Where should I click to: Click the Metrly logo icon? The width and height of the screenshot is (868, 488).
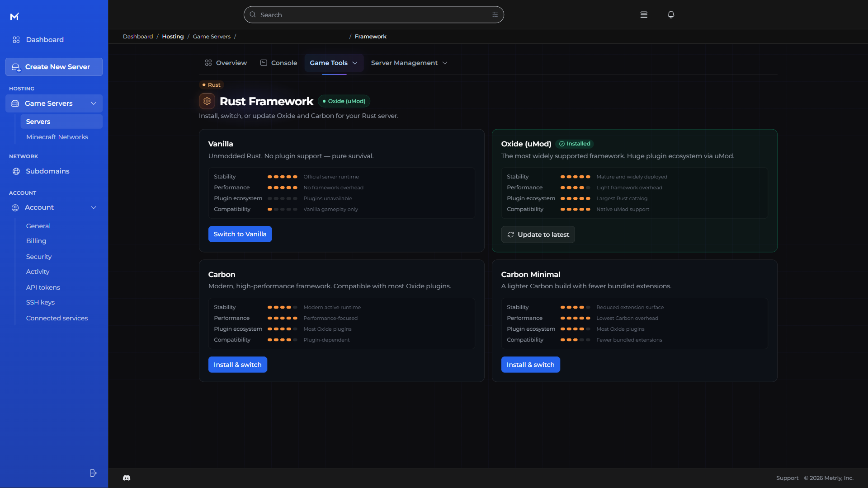click(14, 17)
